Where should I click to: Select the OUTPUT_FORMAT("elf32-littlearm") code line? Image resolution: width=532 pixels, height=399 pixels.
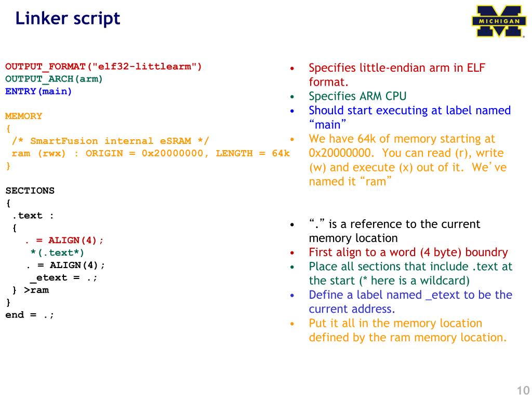pos(103,66)
